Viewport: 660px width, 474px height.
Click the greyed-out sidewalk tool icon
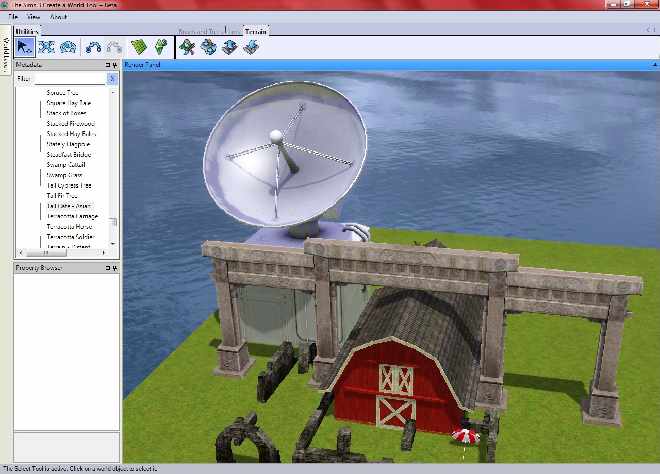pos(114,47)
